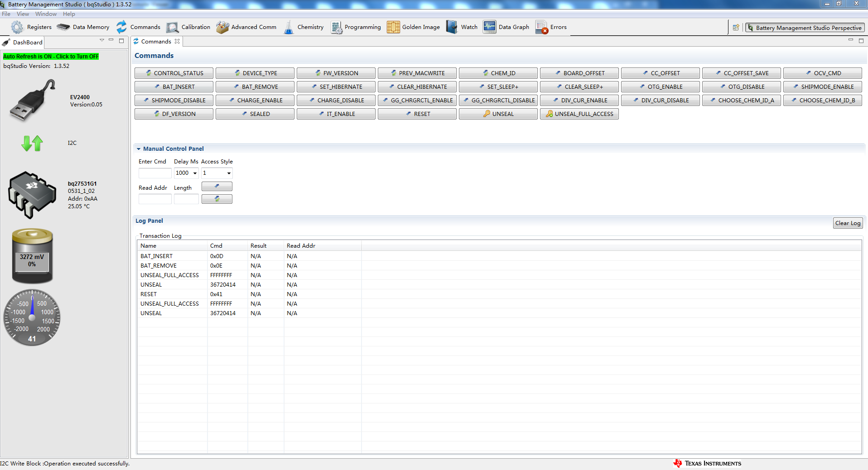
Task: Click the CHARGE_ENABLE command button
Action: point(255,101)
